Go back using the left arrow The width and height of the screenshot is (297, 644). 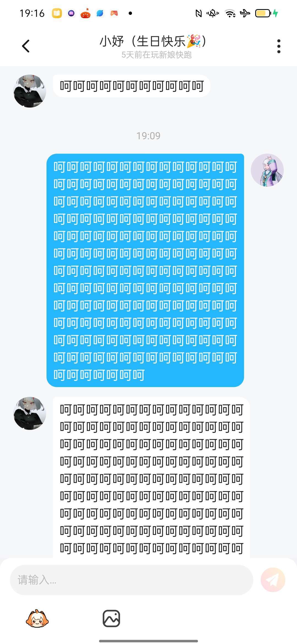pos(26,46)
